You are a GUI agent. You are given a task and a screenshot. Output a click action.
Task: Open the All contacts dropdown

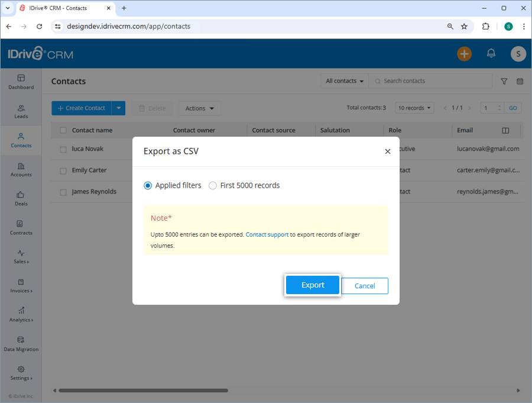coord(344,80)
